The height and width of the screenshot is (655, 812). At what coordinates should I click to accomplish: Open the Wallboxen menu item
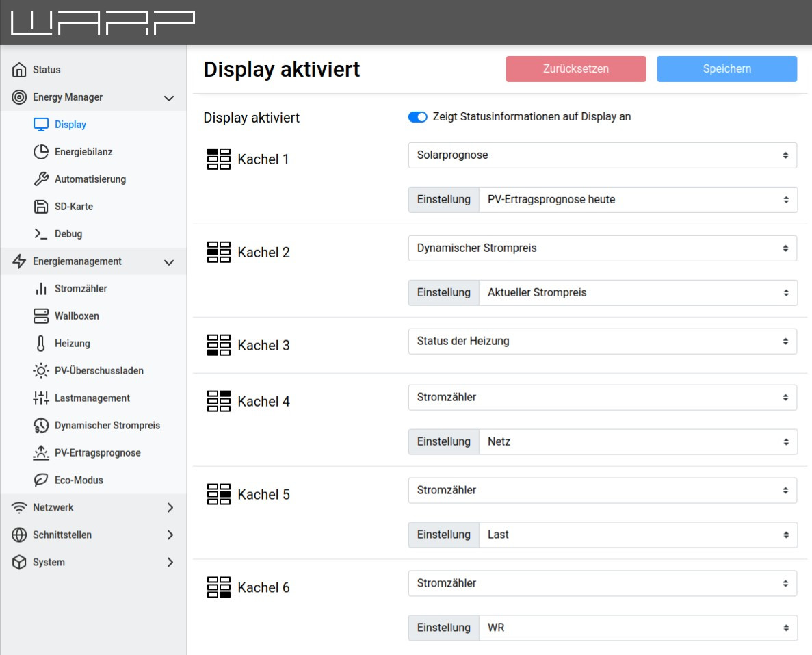tap(77, 316)
